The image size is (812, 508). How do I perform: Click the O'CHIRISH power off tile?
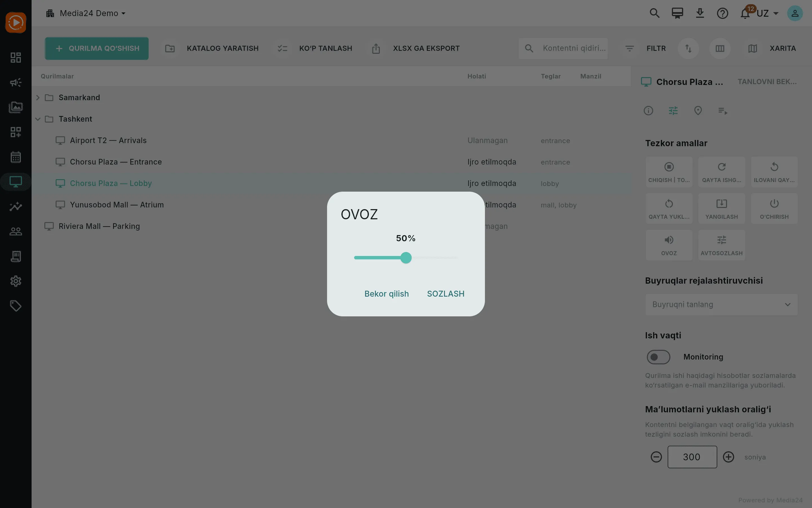(x=774, y=208)
